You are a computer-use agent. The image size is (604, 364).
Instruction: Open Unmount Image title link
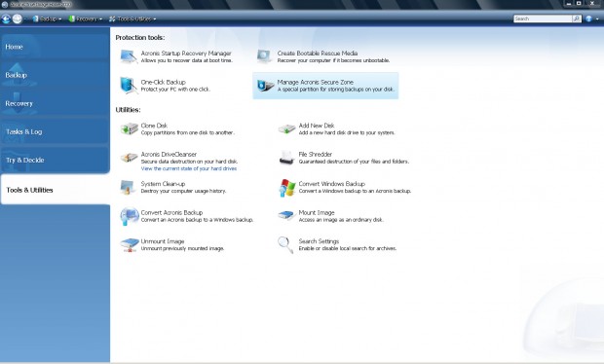click(163, 241)
